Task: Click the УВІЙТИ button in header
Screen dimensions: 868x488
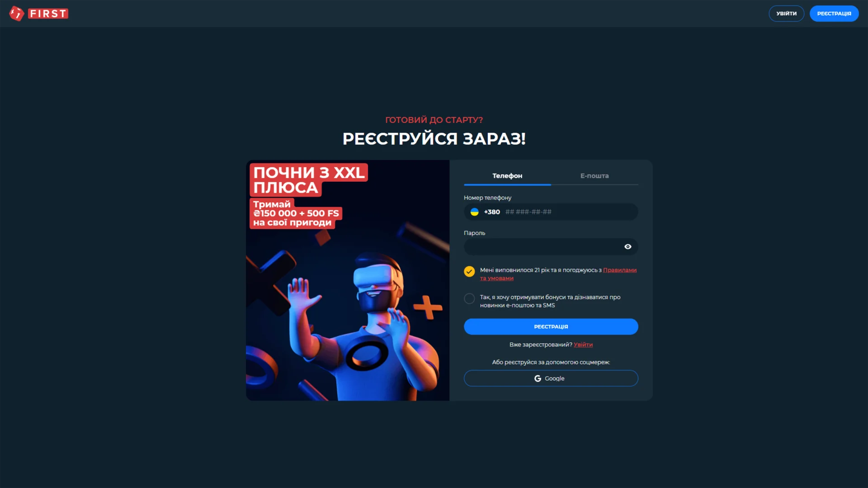Action: click(786, 14)
